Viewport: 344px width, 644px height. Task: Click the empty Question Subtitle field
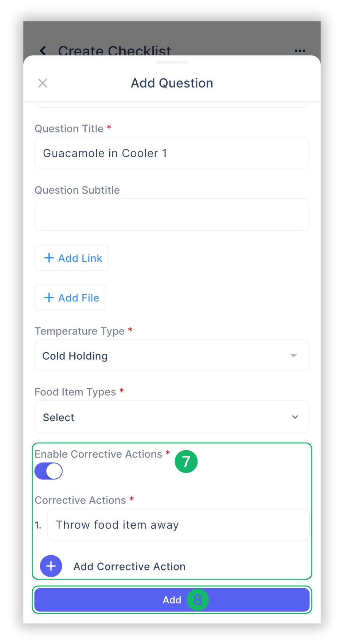click(172, 215)
